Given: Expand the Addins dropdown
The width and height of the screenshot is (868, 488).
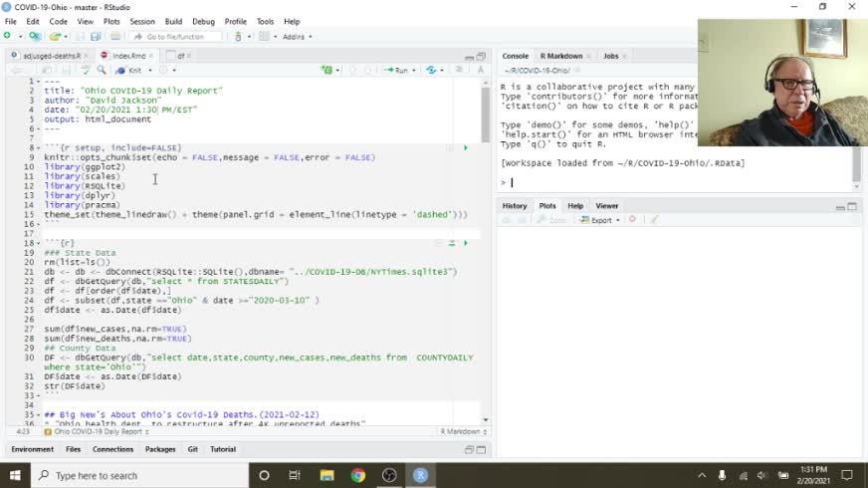Looking at the screenshot, I should [x=298, y=37].
